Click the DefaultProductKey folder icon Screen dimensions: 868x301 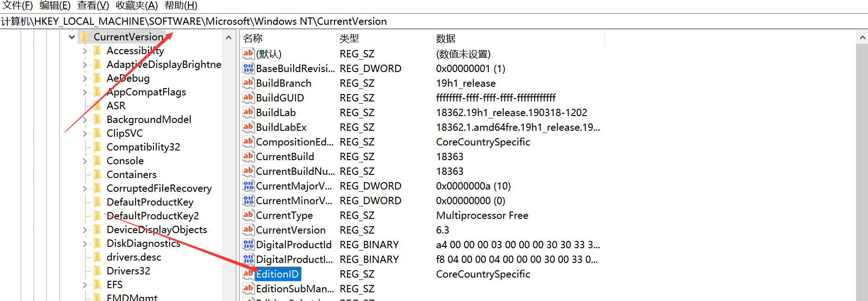[x=97, y=202]
